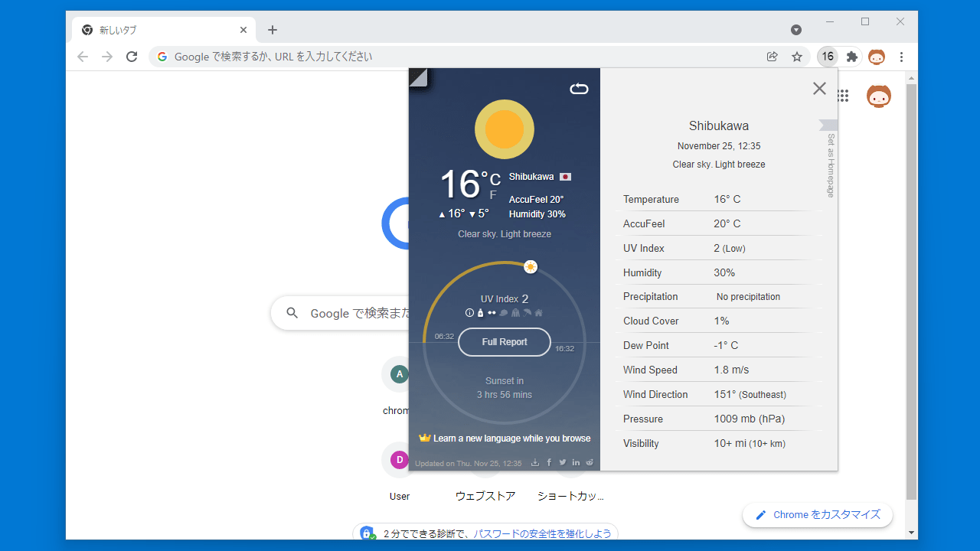Screen dimensions: 980x551
Task: Open the Chrome three-dot menu
Action: click(901, 57)
